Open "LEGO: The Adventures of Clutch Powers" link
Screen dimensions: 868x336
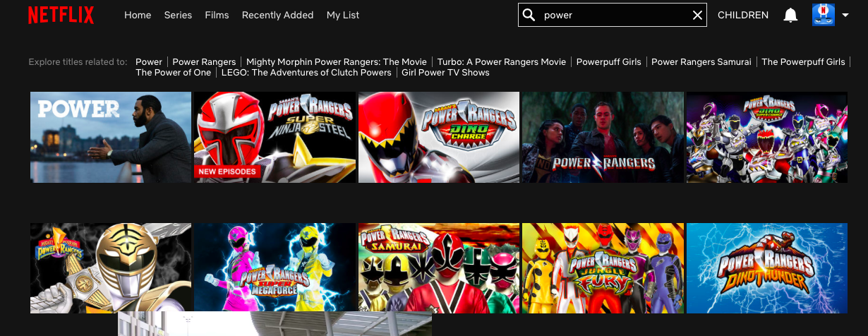[306, 73]
